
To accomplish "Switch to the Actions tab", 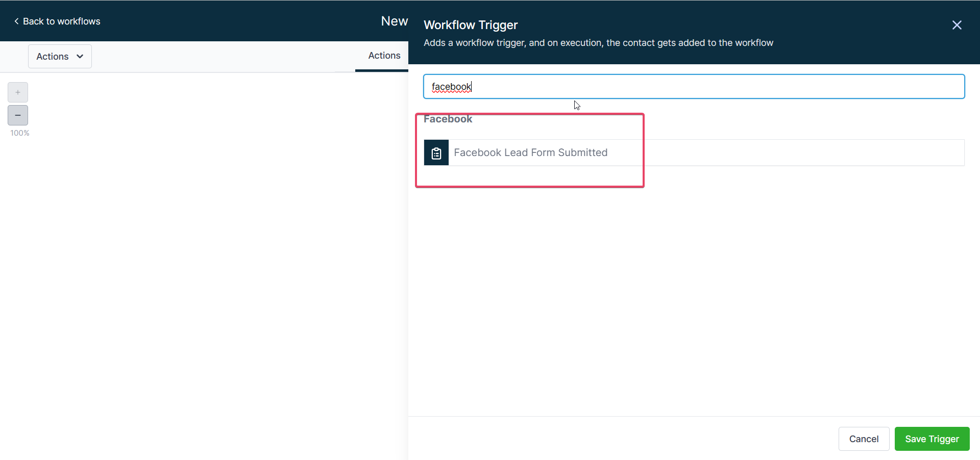I will pos(384,56).
